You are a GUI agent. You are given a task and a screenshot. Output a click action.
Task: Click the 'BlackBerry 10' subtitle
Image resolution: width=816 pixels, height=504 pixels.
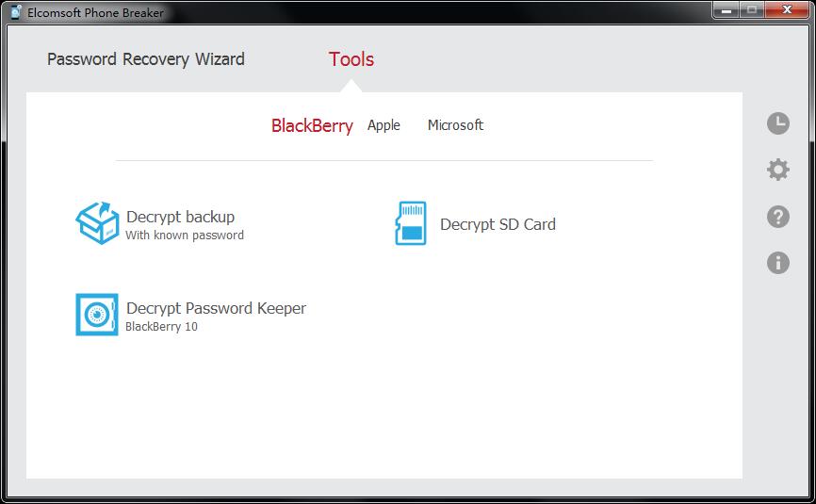point(161,327)
